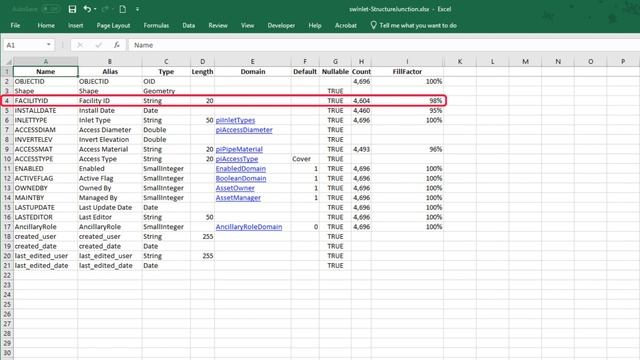Click the Nullable header cell
640x360 pixels.
pyautogui.click(x=335, y=71)
